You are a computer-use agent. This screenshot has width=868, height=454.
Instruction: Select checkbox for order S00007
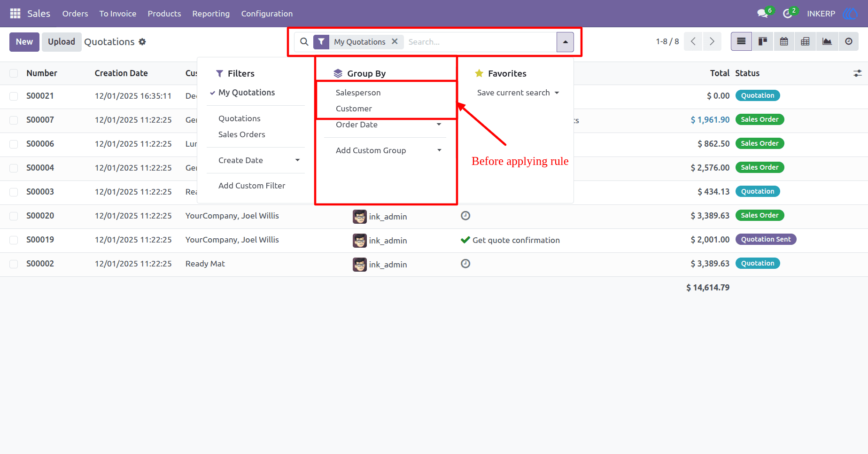point(14,120)
